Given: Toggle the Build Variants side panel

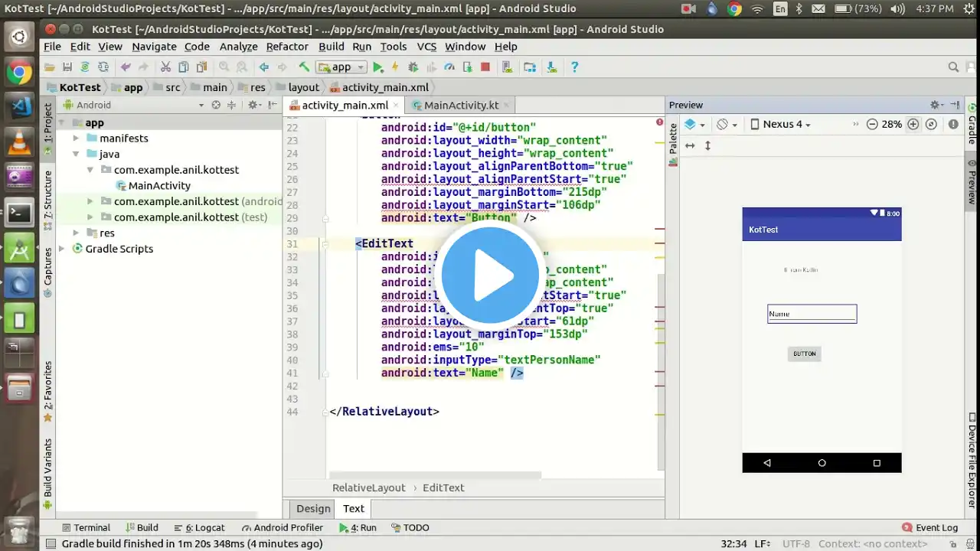Looking at the screenshot, I should (47, 467).
